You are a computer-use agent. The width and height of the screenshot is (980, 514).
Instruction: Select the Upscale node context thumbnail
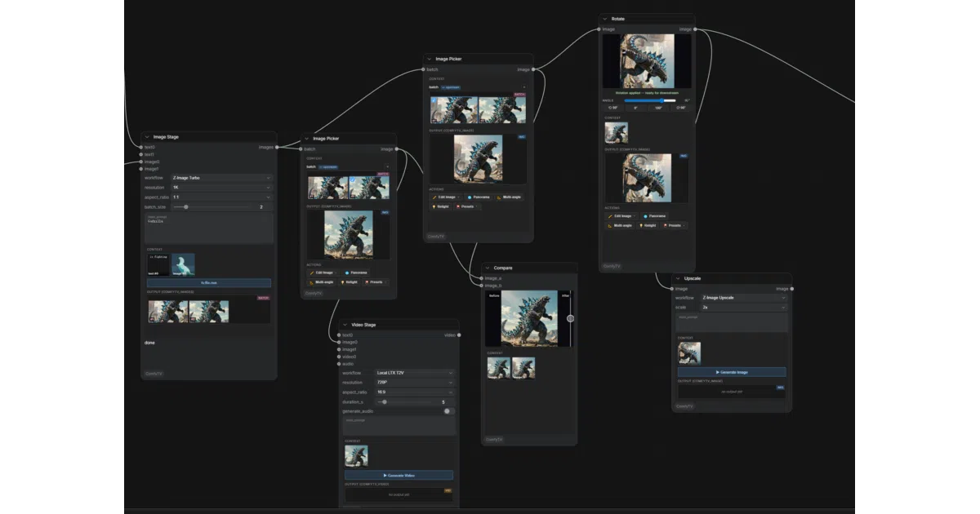pos(688,353)
